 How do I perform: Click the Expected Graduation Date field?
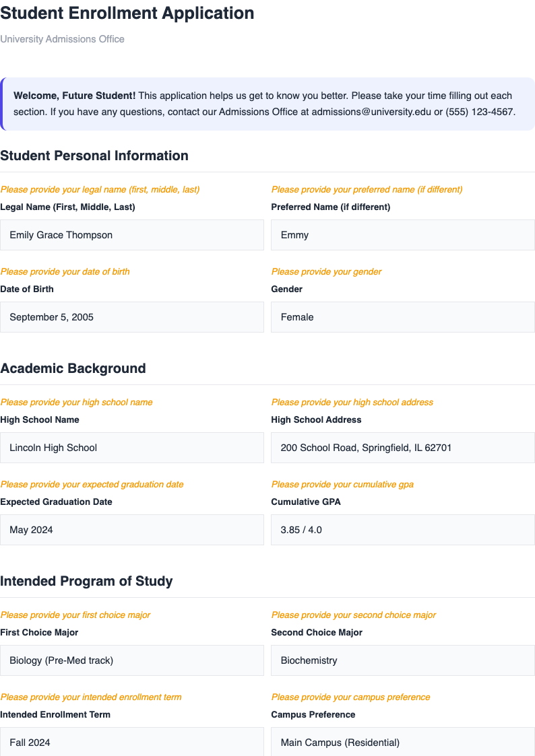coord(132,529)
